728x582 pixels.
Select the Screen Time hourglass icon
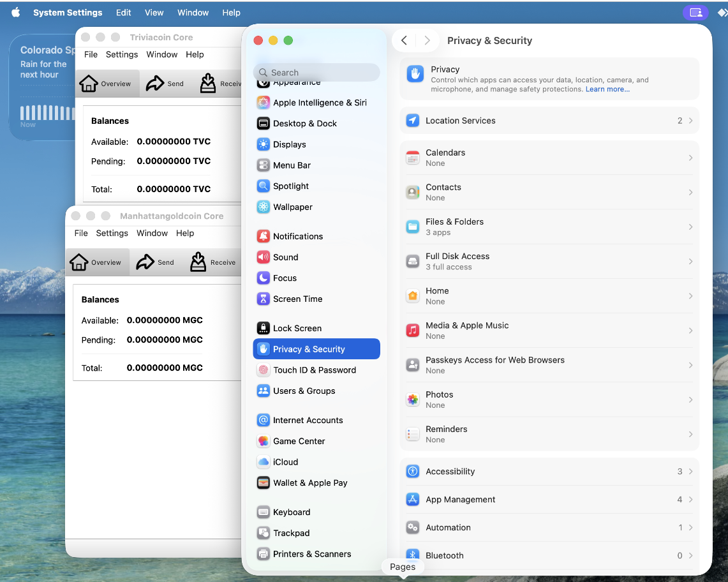click(264, 299)
